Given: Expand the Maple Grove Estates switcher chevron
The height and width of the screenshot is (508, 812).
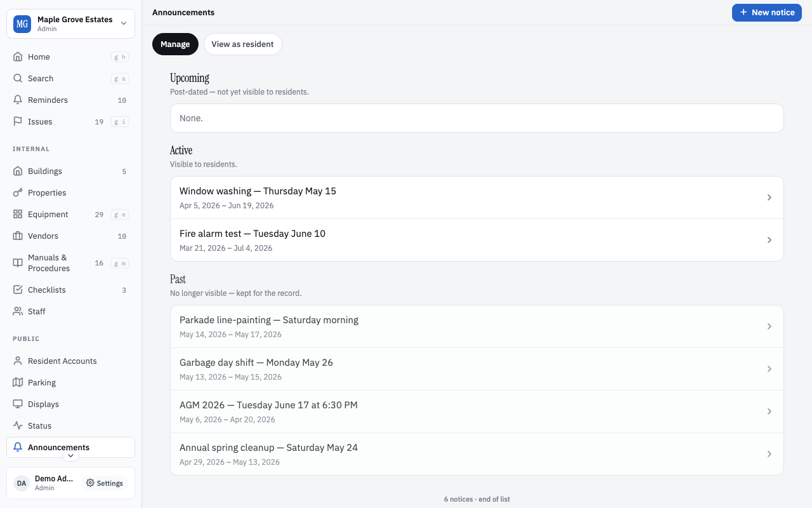Looking at the screenshot, I should (124, 24).
